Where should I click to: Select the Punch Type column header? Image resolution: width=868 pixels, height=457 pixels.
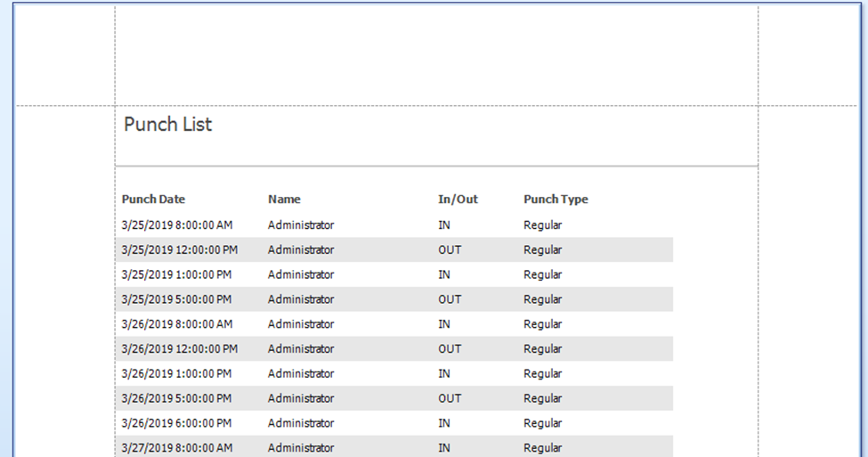coord(556,200)
